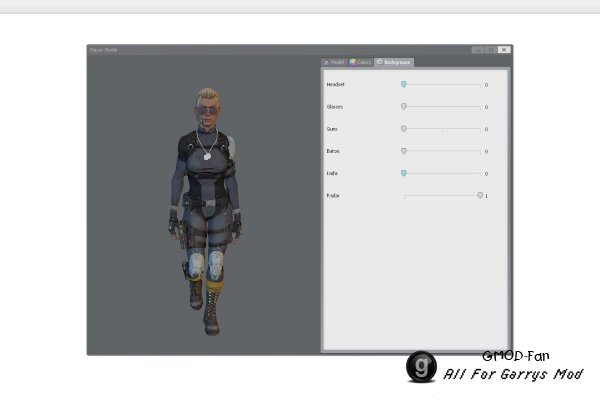
Task: Click the Glasses label
Action: click(335, 107)
